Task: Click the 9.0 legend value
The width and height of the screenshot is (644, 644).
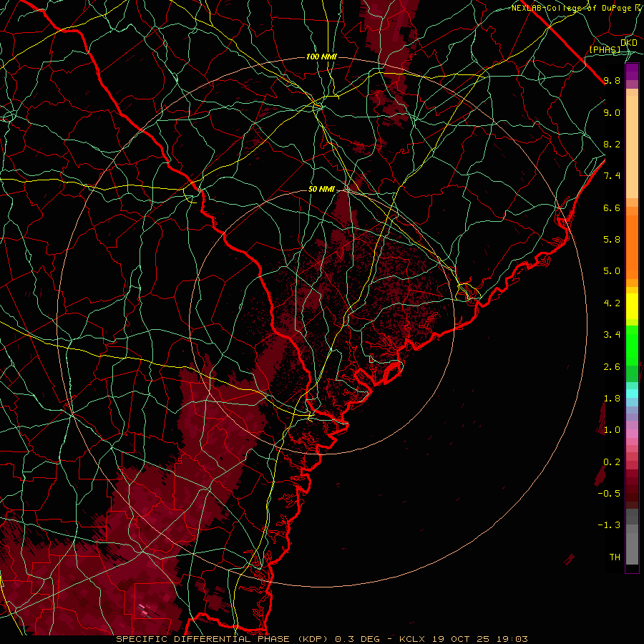Action: pos(612,112)
